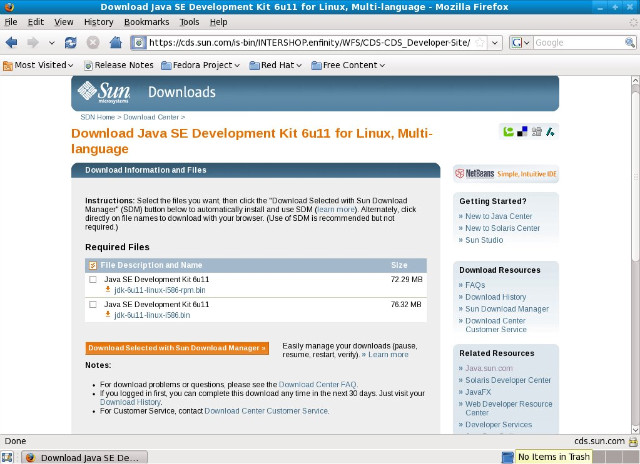Click the Trash applet icon in panel
Screen dimensions: 640x464
click(507, 457)
